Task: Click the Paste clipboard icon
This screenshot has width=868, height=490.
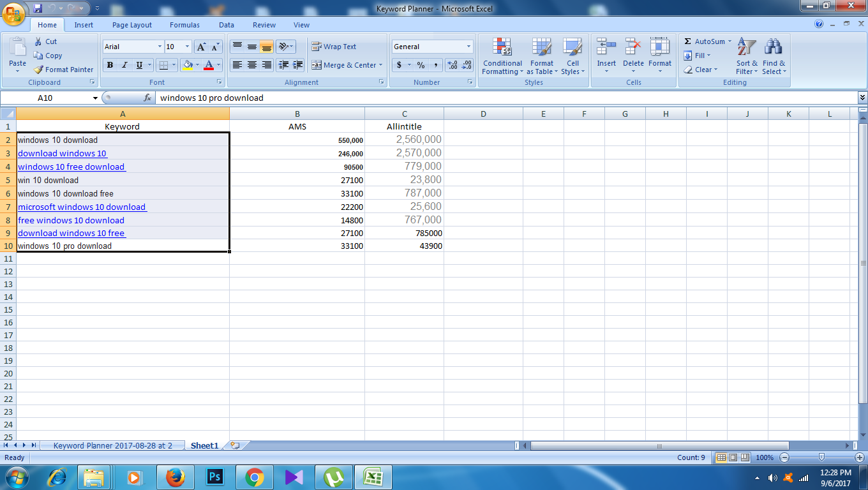Action: (17, 48)
